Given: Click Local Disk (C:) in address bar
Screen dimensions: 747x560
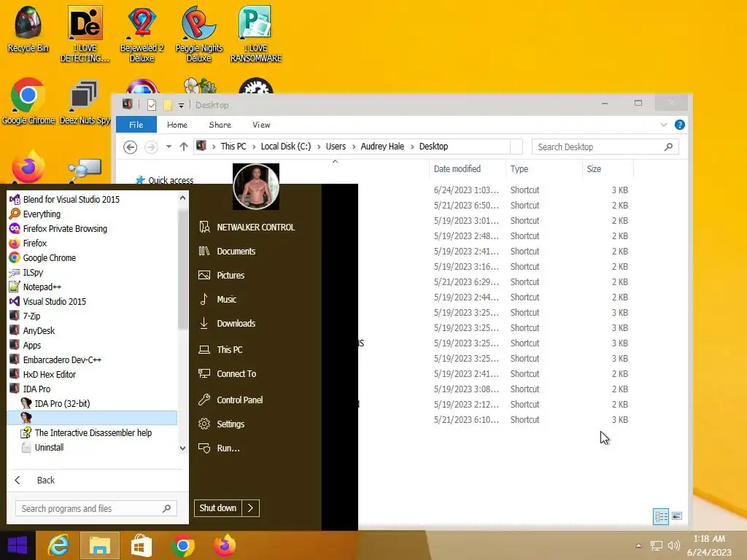Looking at the screenshot, I should click(286, 147).
